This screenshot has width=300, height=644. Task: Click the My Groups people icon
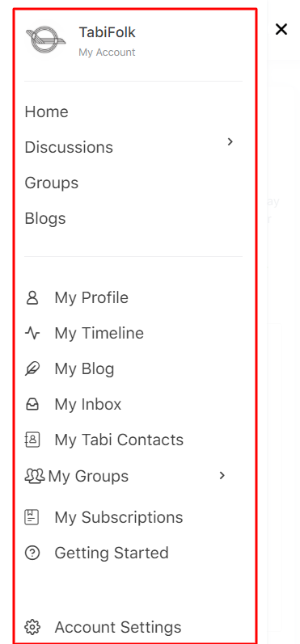pyautogui.click(x=35, y=476)
